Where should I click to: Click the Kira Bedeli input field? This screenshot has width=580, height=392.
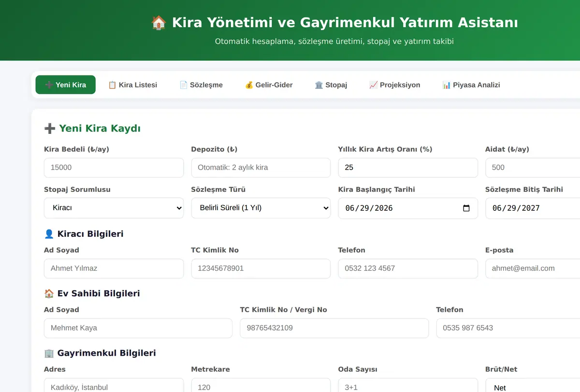(x=114, y=167)
